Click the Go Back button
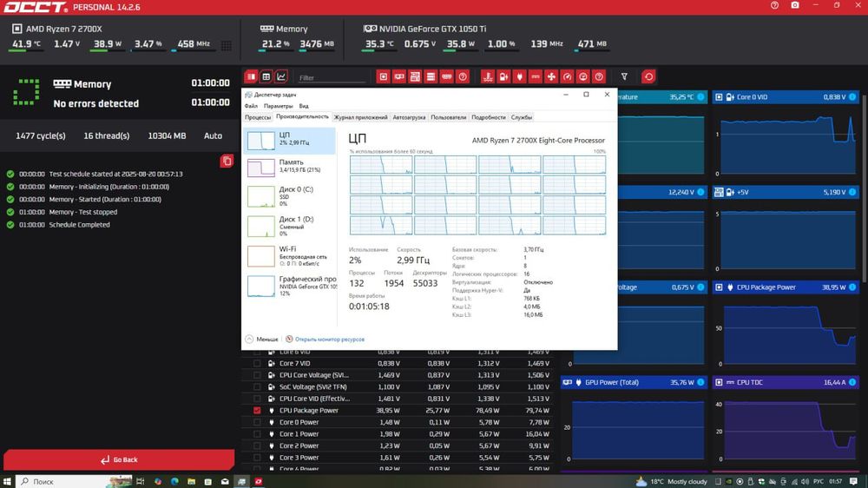The image size is (868, 488). click(119, 459)
